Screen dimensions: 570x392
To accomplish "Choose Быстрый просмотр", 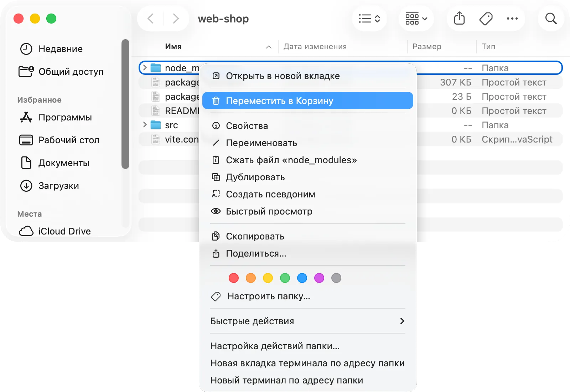I will point(308,211).
